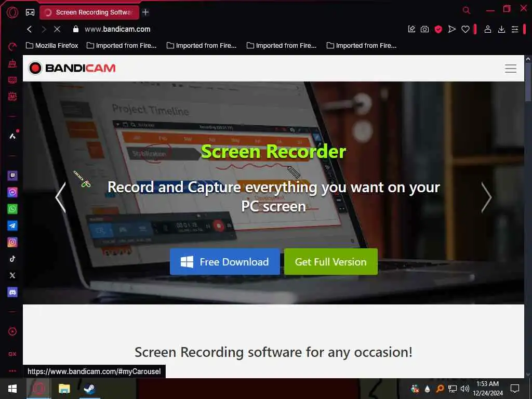This screenshot has height=399, width=532.
Task: Expand the Bandicam hamburger menu
Action: [x=510, y=68]
